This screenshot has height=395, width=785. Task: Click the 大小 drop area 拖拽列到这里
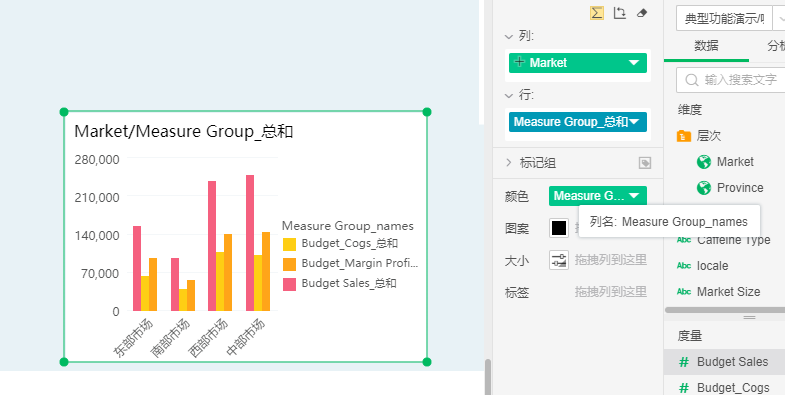pyautogui.click(x=611, y=260)
